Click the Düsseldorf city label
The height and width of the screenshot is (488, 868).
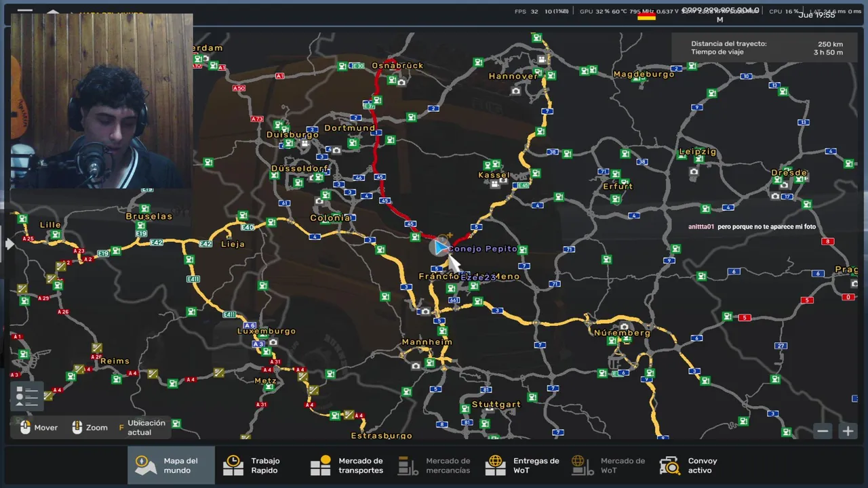[300, 168]
